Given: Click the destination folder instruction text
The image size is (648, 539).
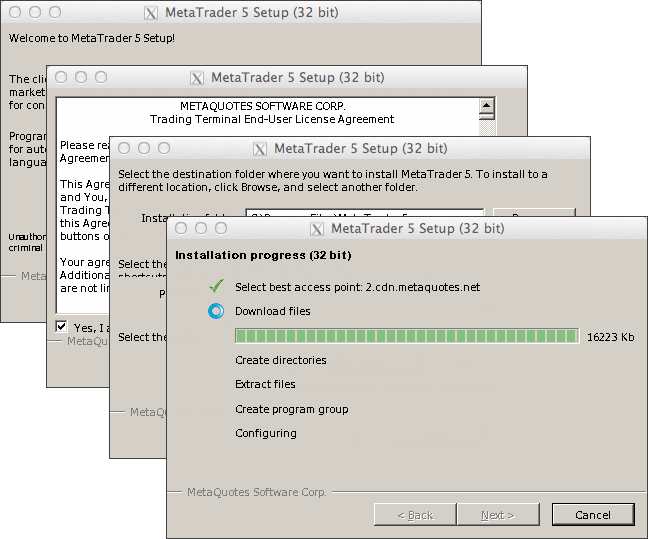Looking at the screenshot, I should [333, 181].
